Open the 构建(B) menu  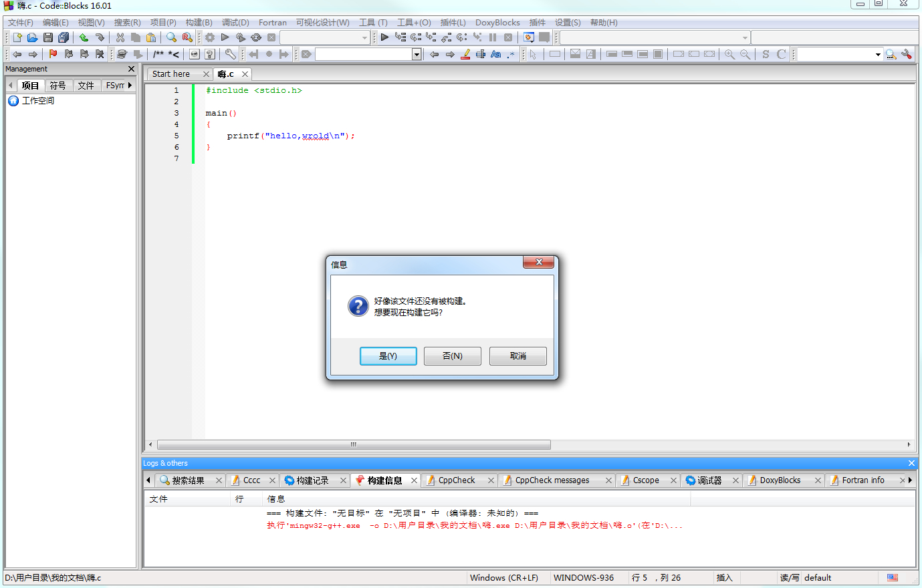199,23
